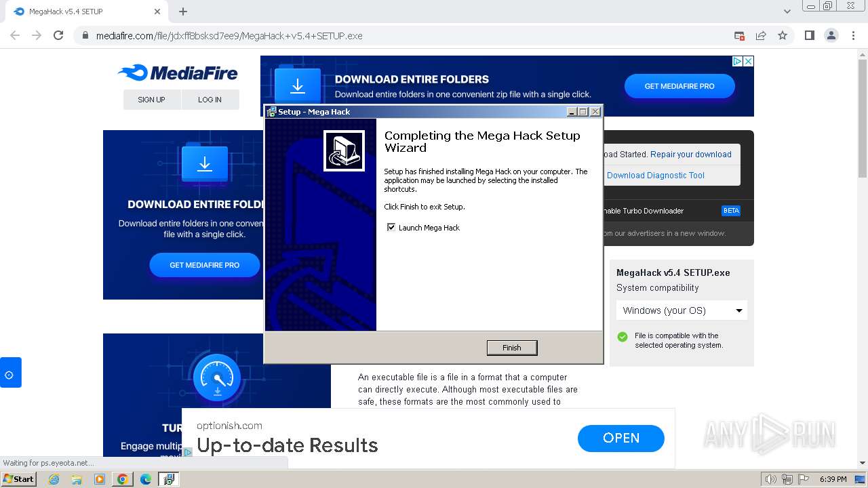Click GET MEDIAFIRE PRO in left panel
Viewport: 868px width, 488px height.
pyautogui.click(x=204, y=265)
